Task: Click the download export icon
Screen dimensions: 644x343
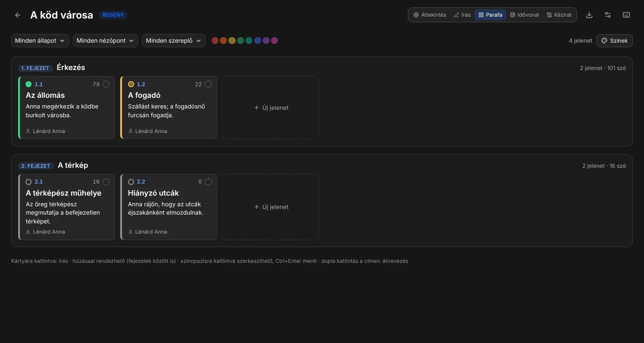Action: (589, 15)
